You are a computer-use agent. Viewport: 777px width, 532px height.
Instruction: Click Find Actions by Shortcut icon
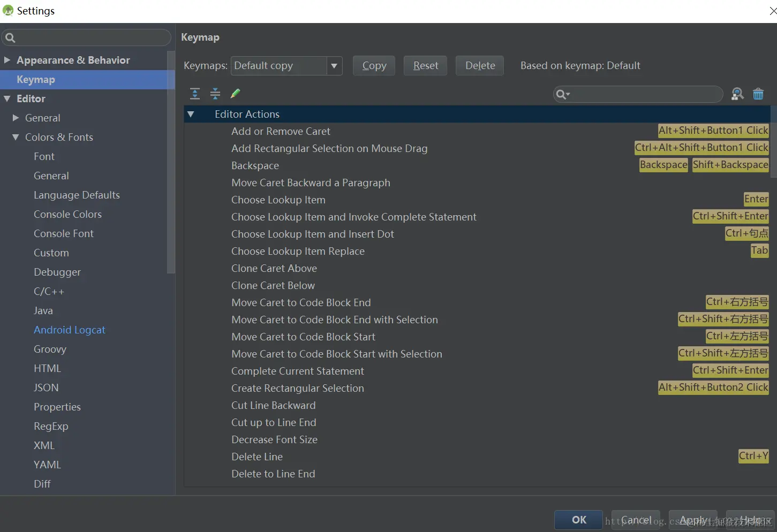(x=737, y=94)
